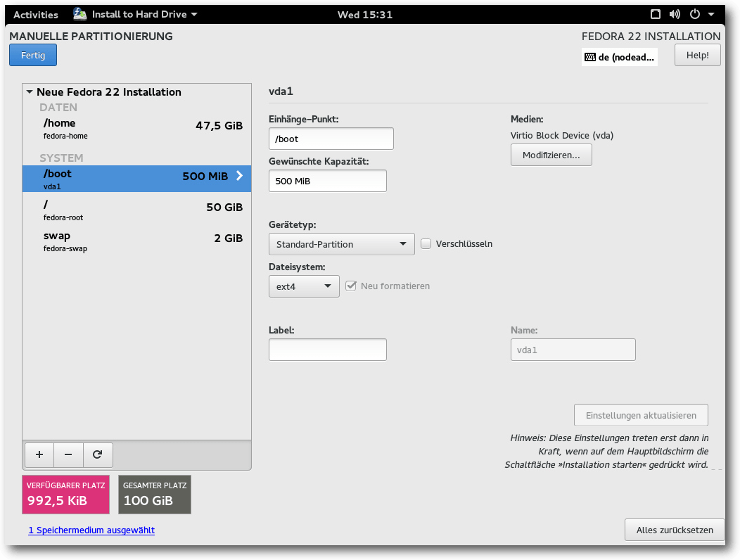
Task: Click the empty Label input field
Action: (x=328, y=350)
